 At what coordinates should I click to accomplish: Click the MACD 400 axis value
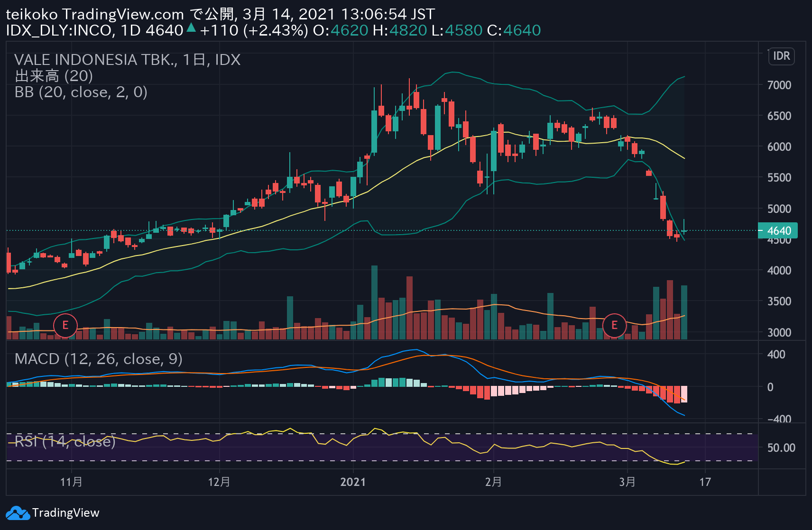776,355
